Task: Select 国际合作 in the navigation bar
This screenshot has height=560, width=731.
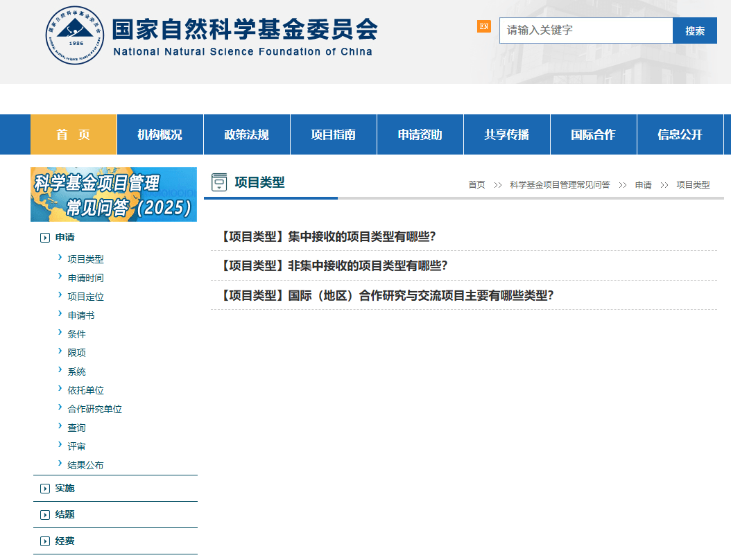Action: [x=593, y=134]
